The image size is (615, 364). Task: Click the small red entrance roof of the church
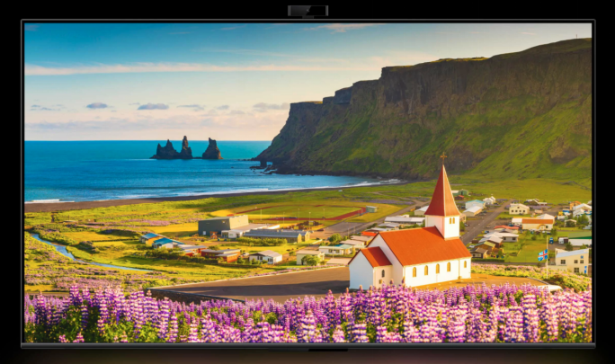click(x=374, y=257)
